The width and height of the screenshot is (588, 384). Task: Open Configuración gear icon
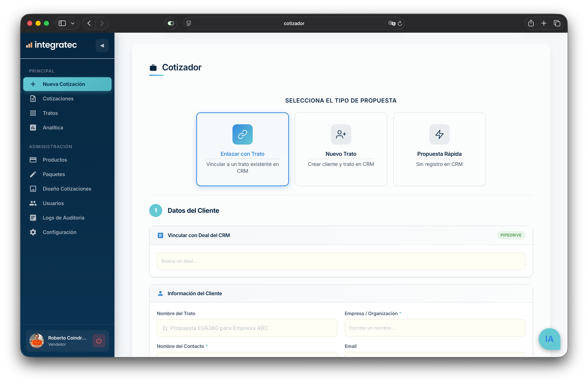pyautogui.click(x=33, y=232)
